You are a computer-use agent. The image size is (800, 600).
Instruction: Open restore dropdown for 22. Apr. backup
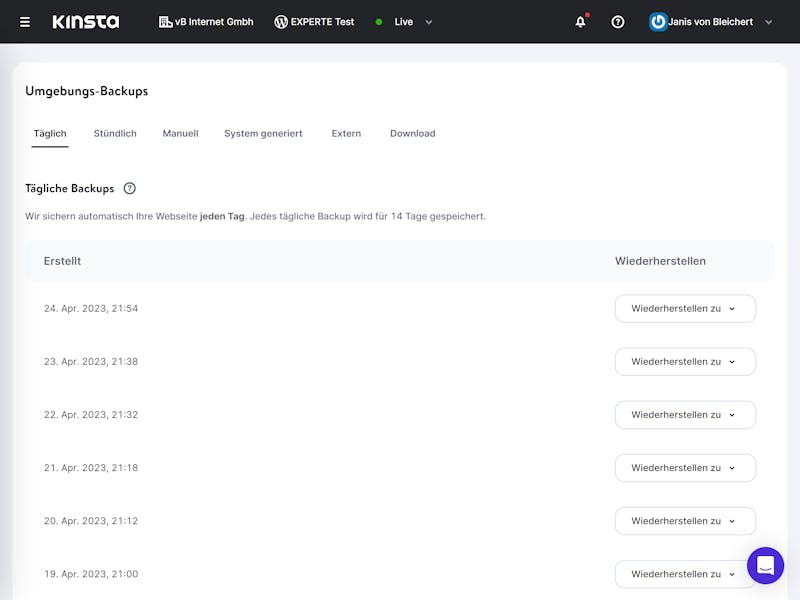click(x=684, y=415)
